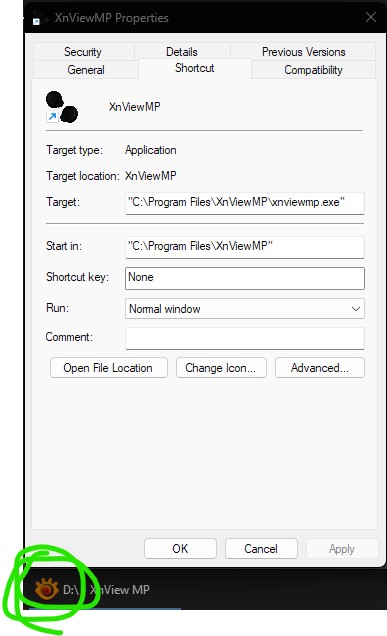Dismiss the dialog with Cancel
Image resolution: width=387 pixels, height=636 pixels.
(x=261, y=549)
